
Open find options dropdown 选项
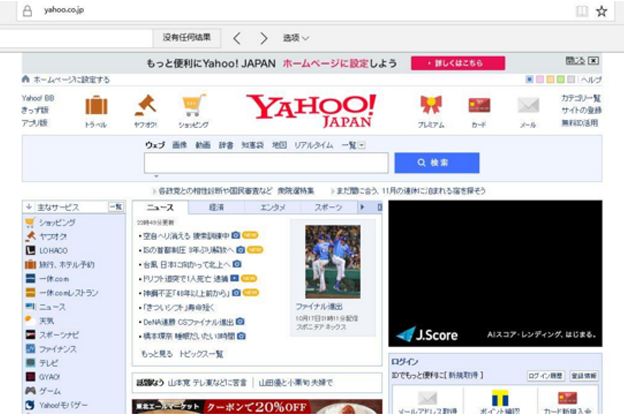[x=296, y=38]
